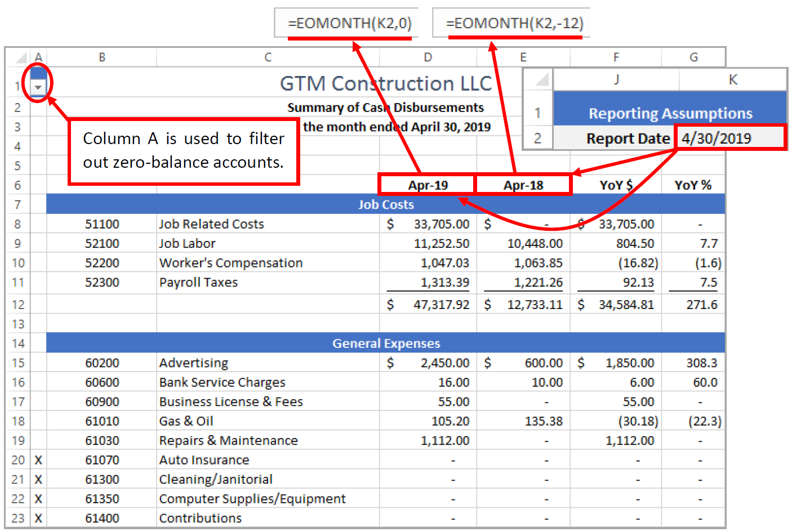Image resolution: width=792 pixels, height=532 pixels.
Task: Select the YoY % header cell
Action: [x=693, y=184]
